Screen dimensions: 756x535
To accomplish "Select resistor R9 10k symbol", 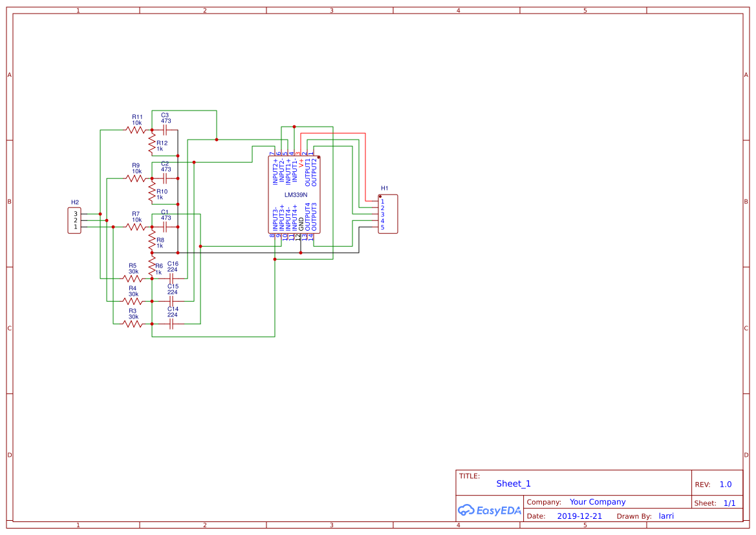I will click(x=135, y=178).
